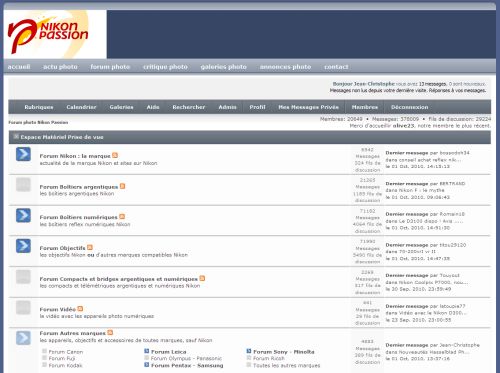Open Calendrier in the forum menu bar

point(81,107)
